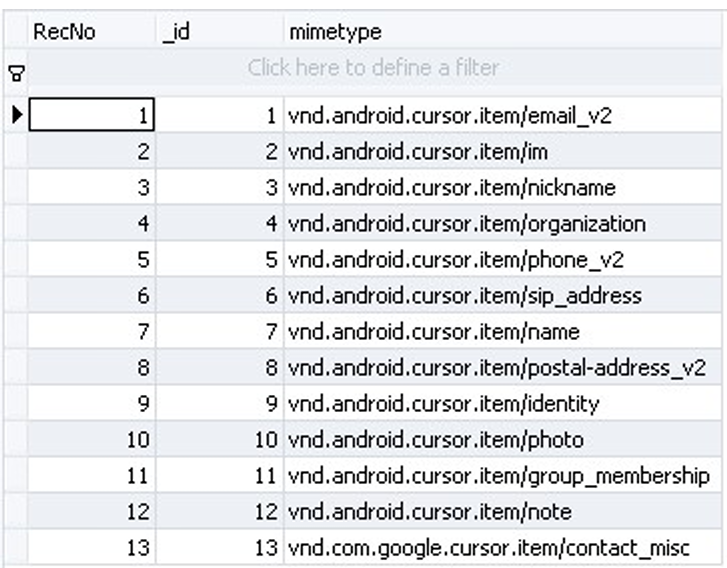Click the group_membership mimetype cell
This screenshot has width=727, height=568.
point(498,476)
